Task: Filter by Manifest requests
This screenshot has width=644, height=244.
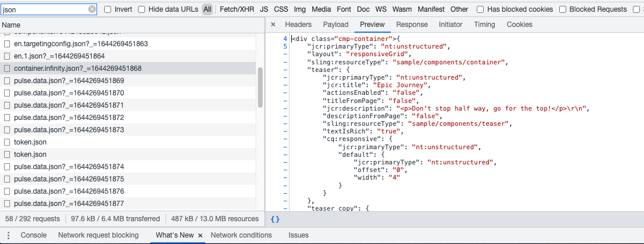Action: 431,9
